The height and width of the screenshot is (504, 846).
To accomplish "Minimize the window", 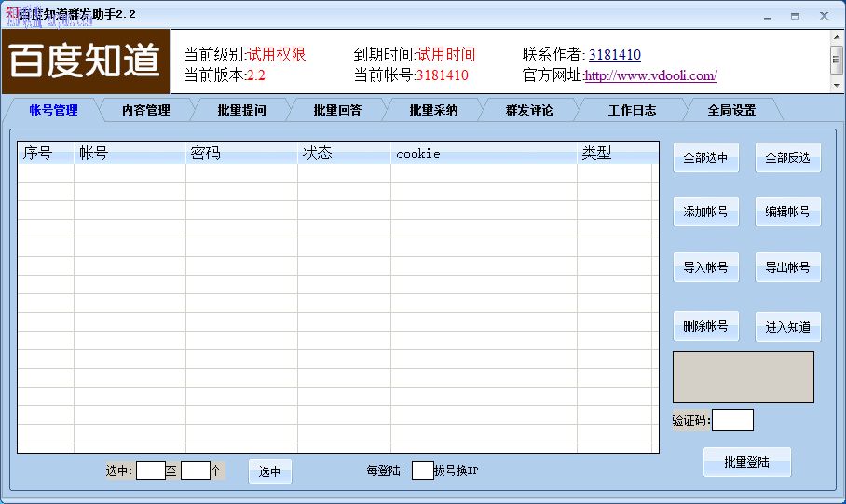I will [x=767, y=16].
